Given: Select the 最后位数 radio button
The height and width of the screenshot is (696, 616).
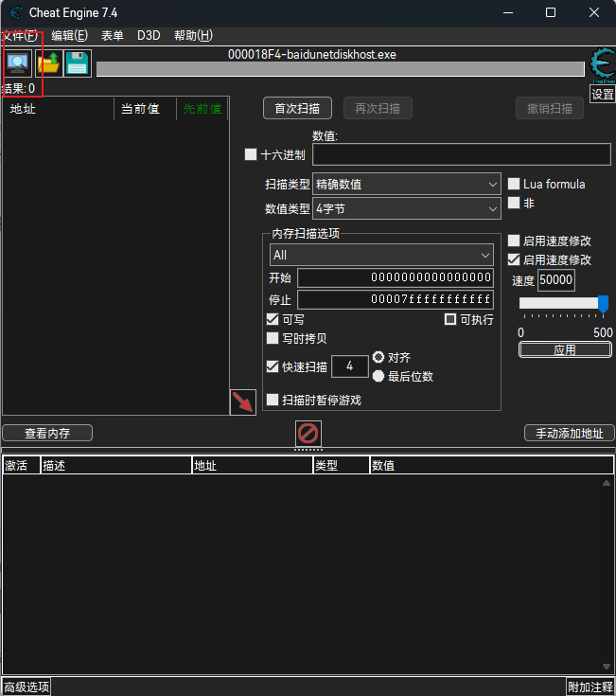Looking at the screenshot, I should point(378,376).
